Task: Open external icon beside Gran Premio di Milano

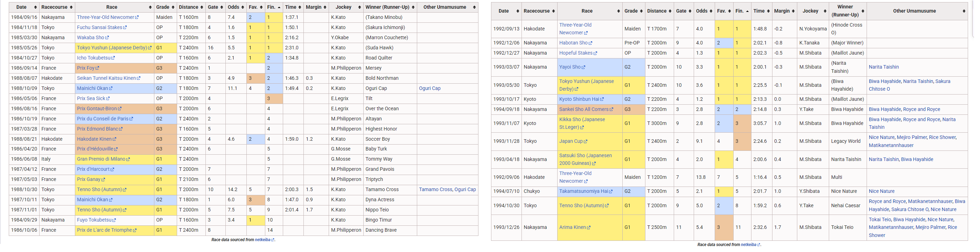Action: 128,160
